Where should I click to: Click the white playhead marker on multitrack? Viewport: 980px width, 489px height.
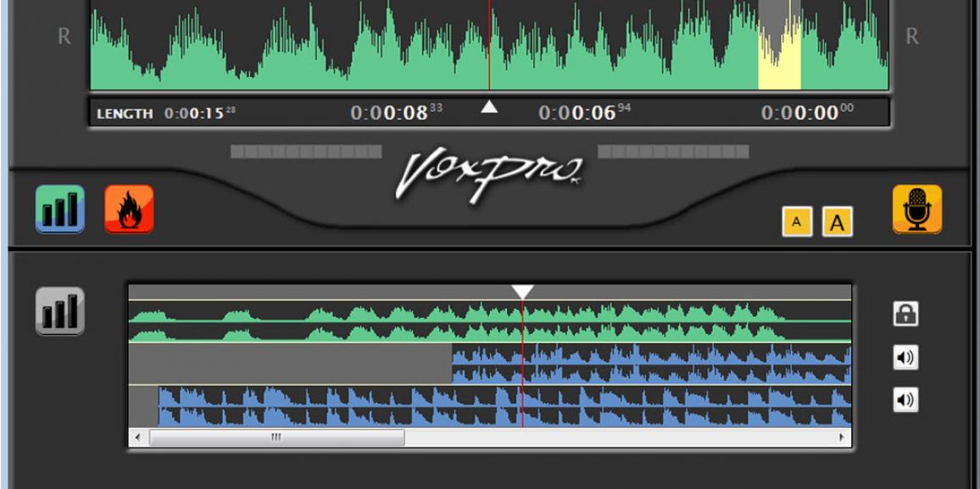(x=522, y=292)
